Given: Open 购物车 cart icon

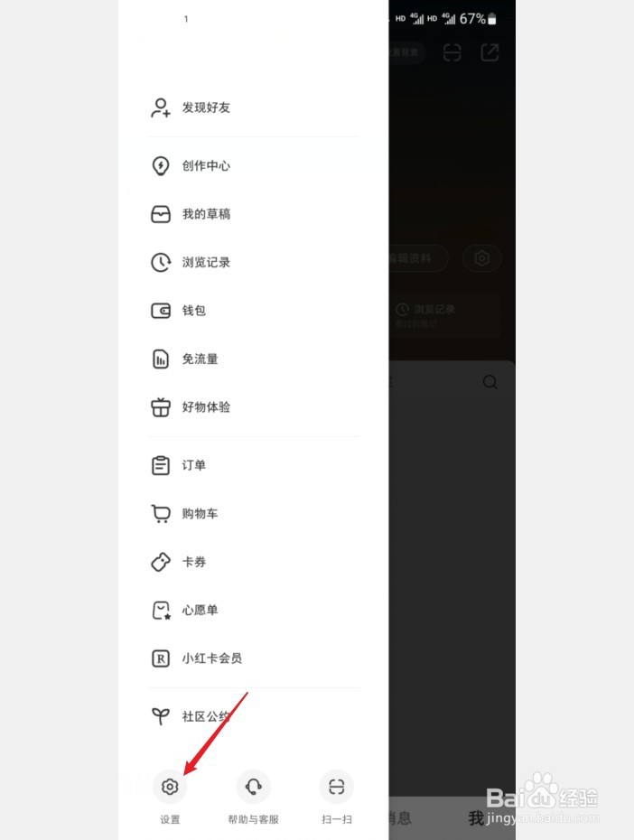Looking at the screenshot, I should 161,514.
